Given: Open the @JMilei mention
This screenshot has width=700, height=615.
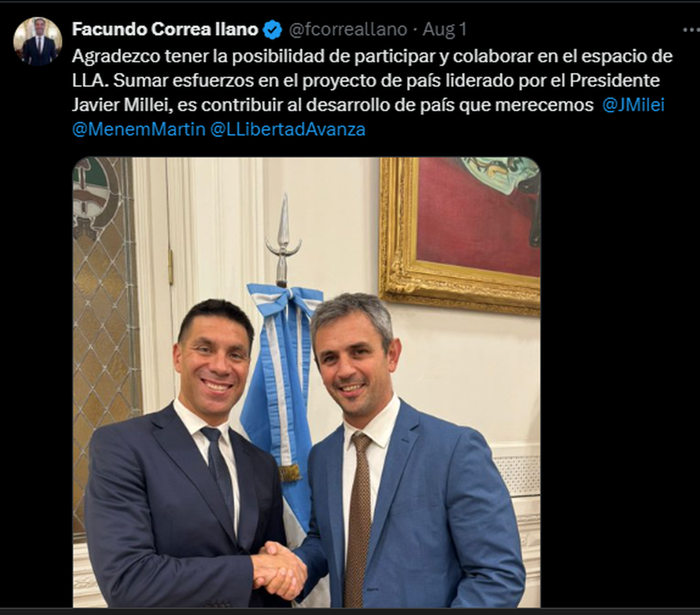Looking at the screenshot, I should coord(633,105).
